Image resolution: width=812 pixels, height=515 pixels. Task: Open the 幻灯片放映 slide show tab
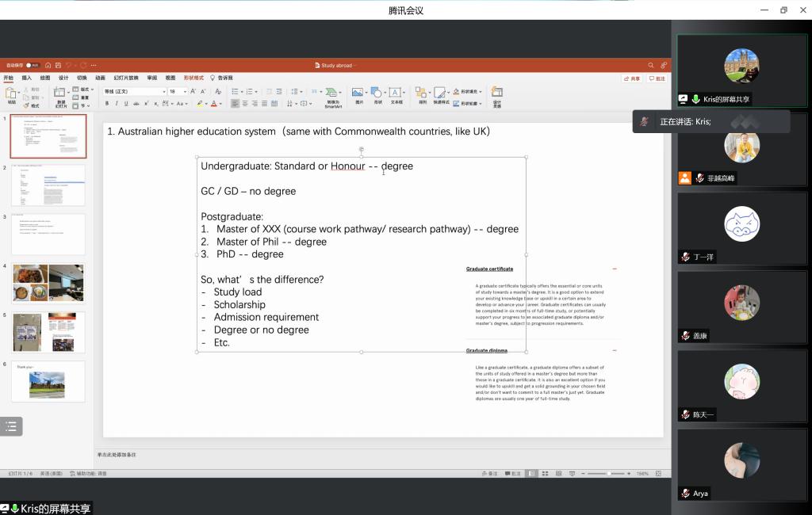click(126, 78)
